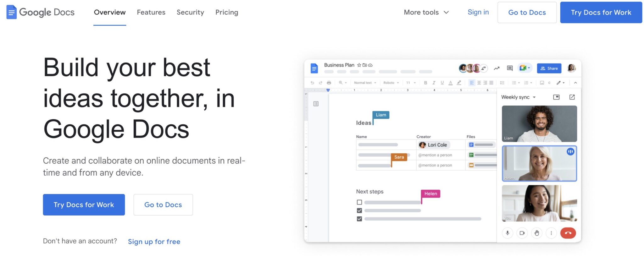
Task: Open the comment history icon
Action: click(510, 68)
